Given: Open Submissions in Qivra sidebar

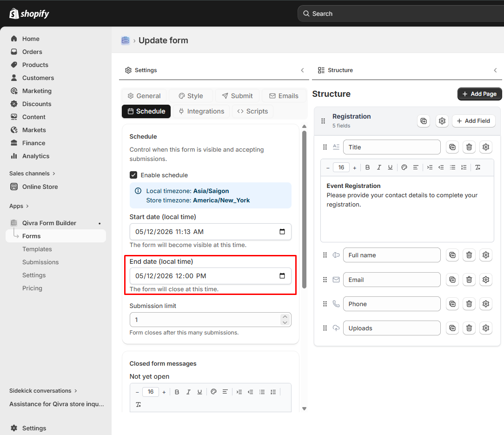Looking at the screenshot, I should tap(40, 262).
